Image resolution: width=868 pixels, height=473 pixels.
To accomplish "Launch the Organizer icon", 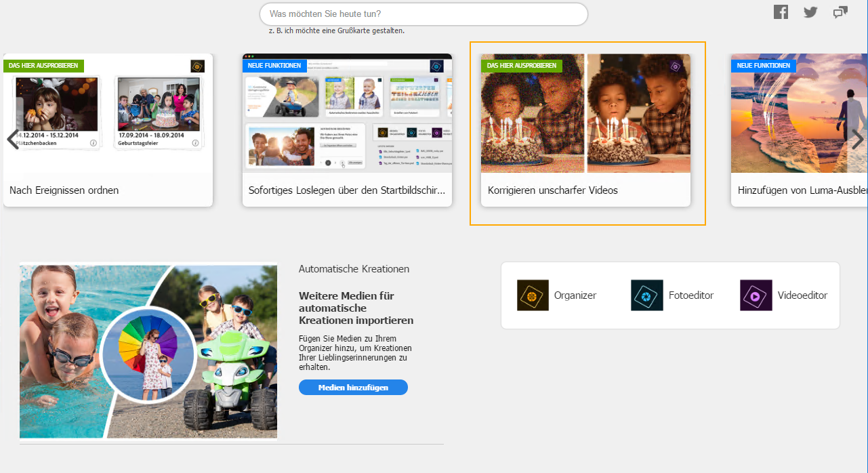I will coord(533,295).
